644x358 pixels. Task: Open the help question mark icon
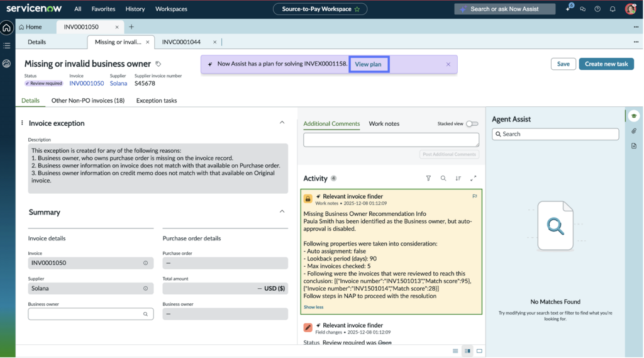coord(597,9)
